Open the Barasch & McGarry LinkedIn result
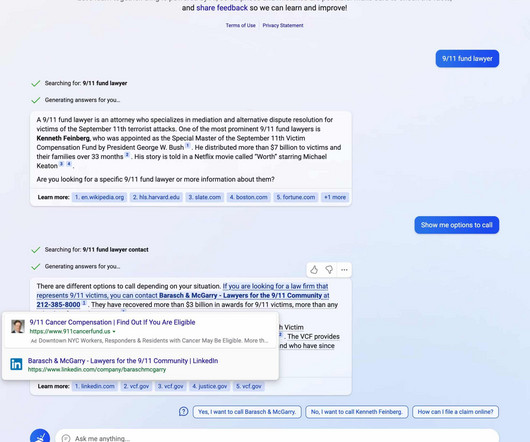 [123, 361]
